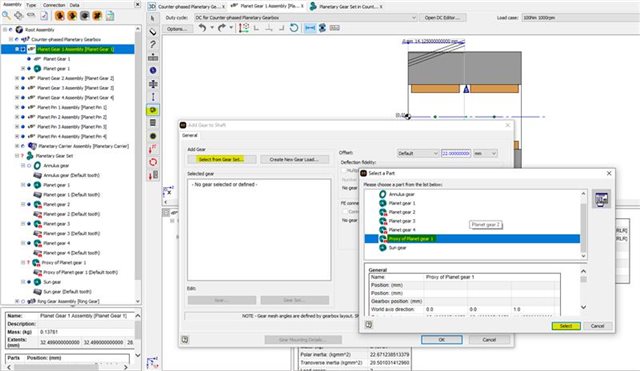Click the blue circle bearing tool
This screenshot has width=640, height=371.
pyautogui.click(x=153, y=70)
